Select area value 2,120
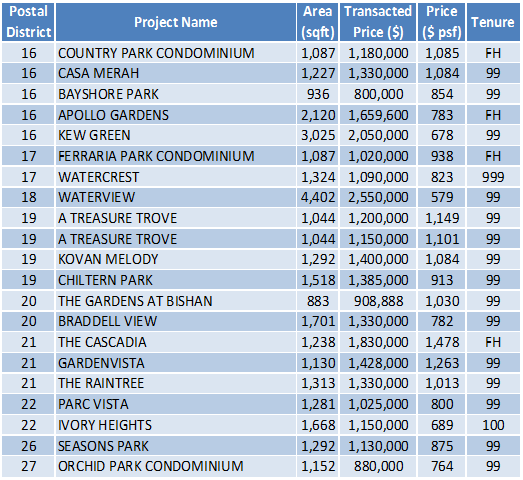Screen dimensions: 523x480 (x=318, y=115)
